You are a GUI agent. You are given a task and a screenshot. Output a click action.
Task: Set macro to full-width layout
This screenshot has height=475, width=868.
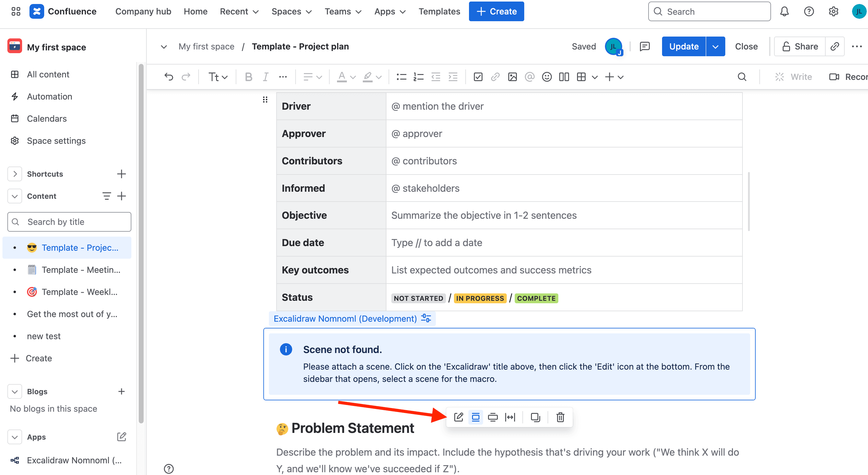[x=510, y=417]
